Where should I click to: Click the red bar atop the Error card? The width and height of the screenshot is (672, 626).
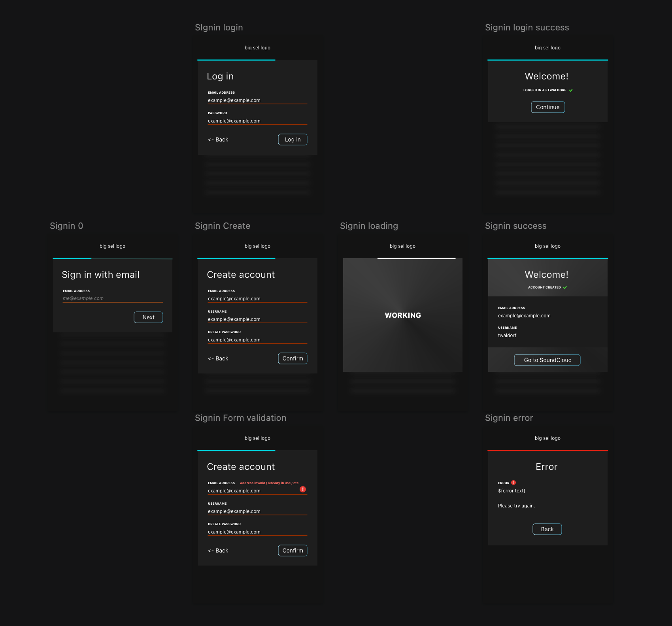click(547, 451)
